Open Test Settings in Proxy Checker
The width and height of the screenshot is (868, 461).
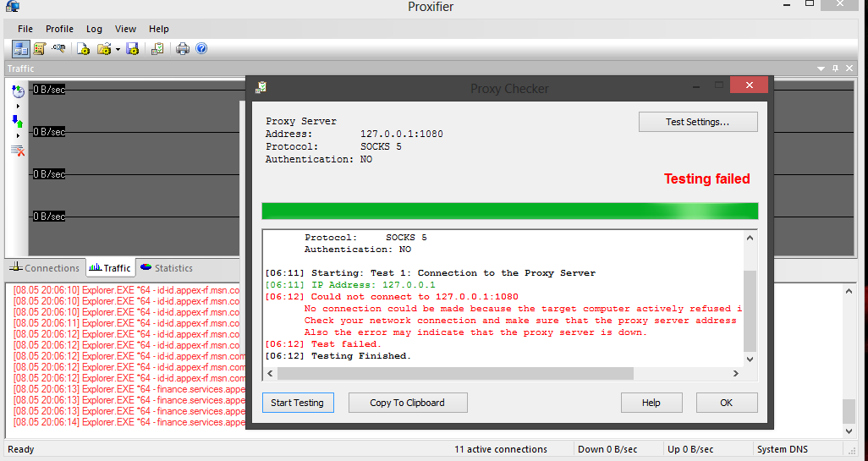[x=697, y=122]
